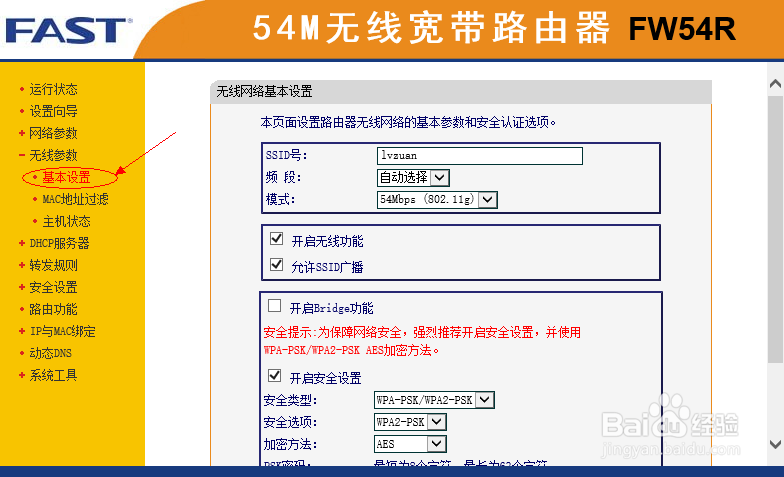784x477 pixels.
Task: Toggle 开启无线功能 checkbox
Action: click(276, 238)
